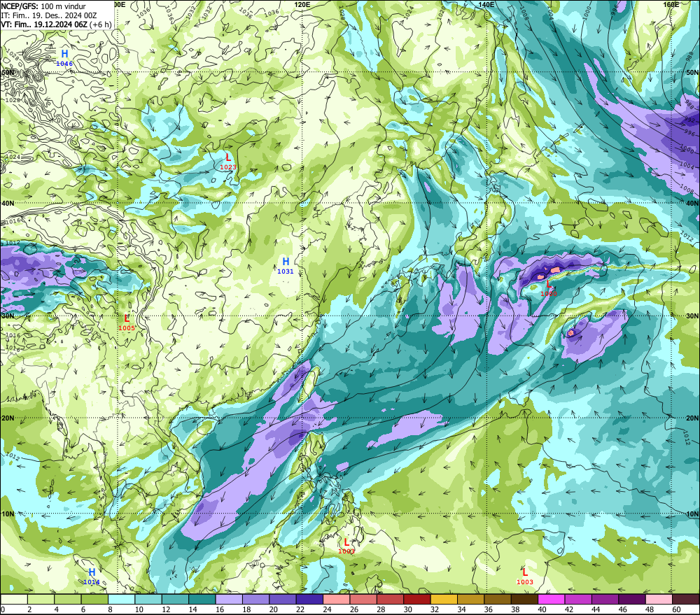Select the legend value 0
Screen dimensions: 700x615
tap(3, 609)
